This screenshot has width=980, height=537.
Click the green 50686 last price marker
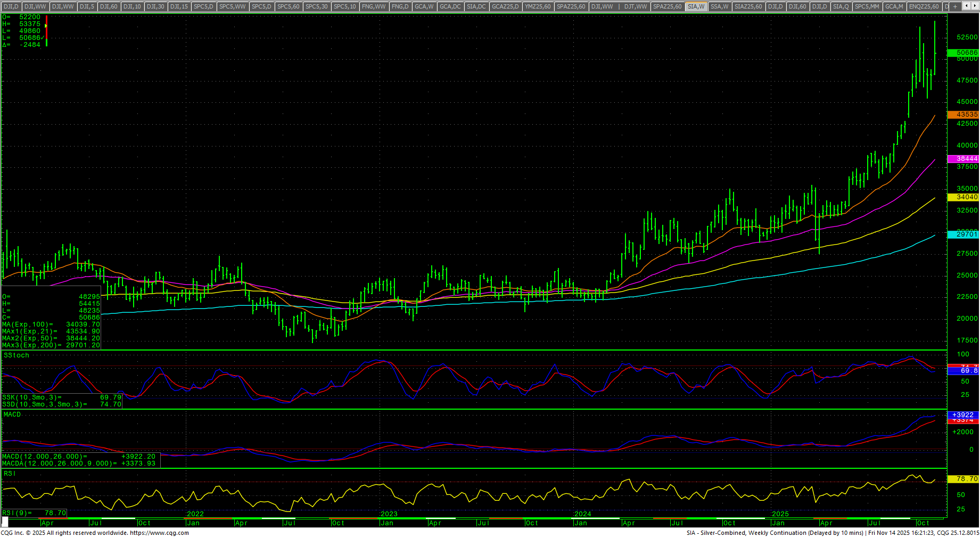(963, 53)
